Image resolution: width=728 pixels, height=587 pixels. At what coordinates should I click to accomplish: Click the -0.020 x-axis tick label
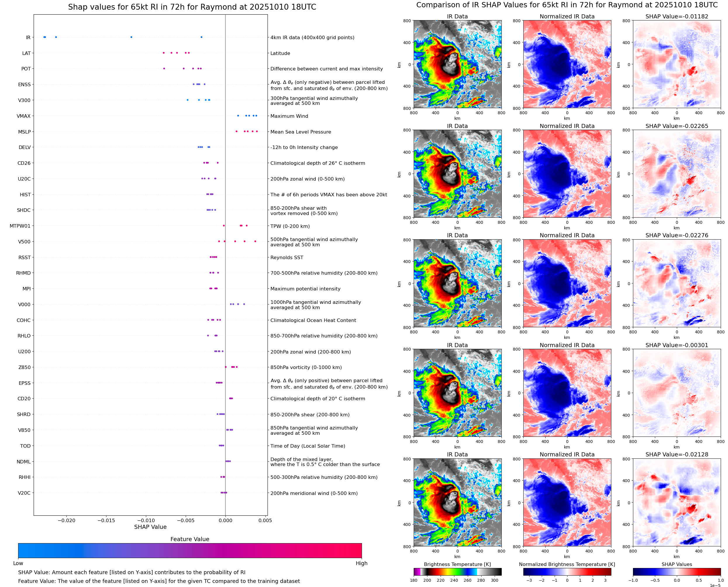(66, 520)
